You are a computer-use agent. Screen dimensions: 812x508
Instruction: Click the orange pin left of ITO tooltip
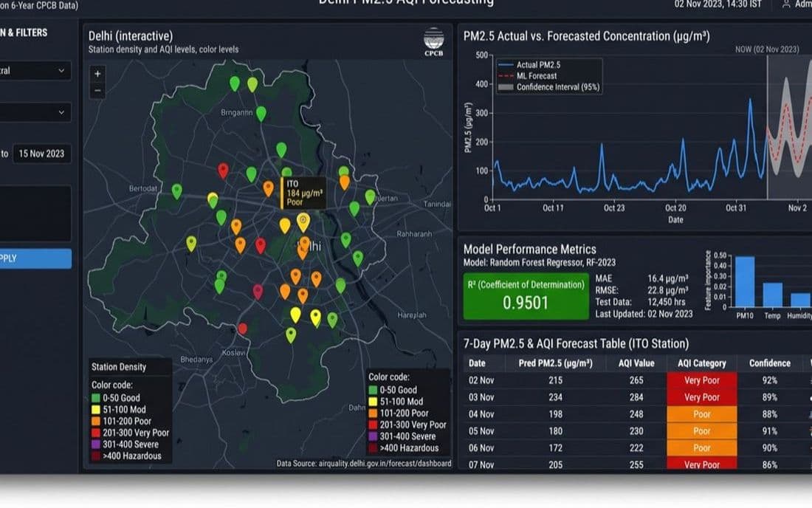tap(268, 188)
